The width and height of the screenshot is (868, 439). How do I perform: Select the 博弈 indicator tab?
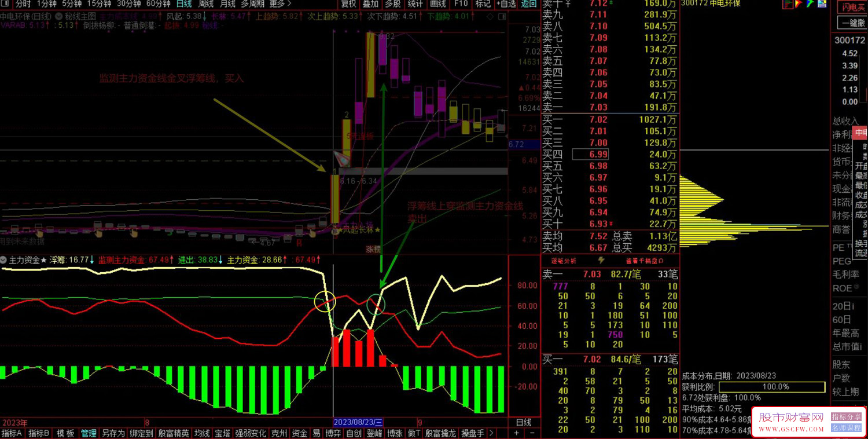[333, 433]
